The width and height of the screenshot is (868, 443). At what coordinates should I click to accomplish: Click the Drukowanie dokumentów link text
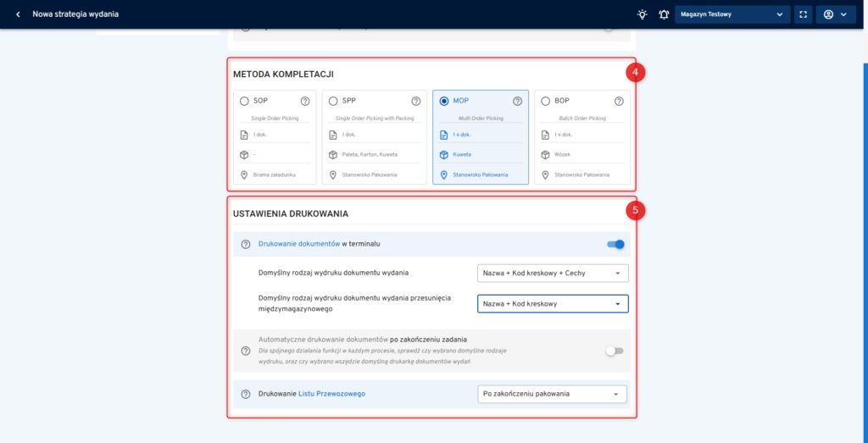point(298,244)
